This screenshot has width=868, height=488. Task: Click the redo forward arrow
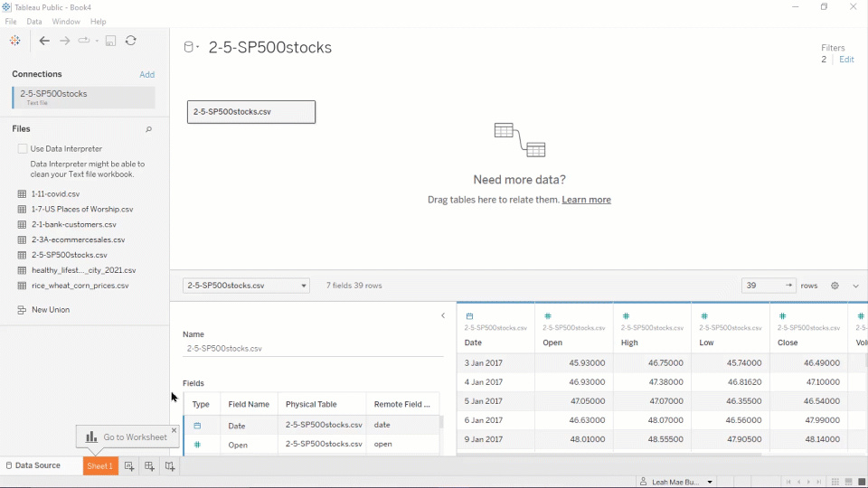tap(65, 41)
